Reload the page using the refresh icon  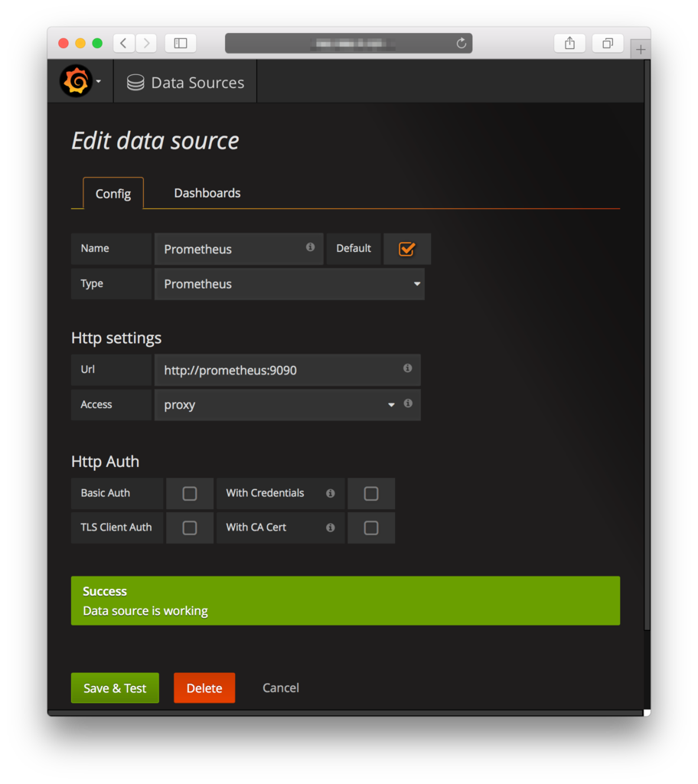(461, 44)
